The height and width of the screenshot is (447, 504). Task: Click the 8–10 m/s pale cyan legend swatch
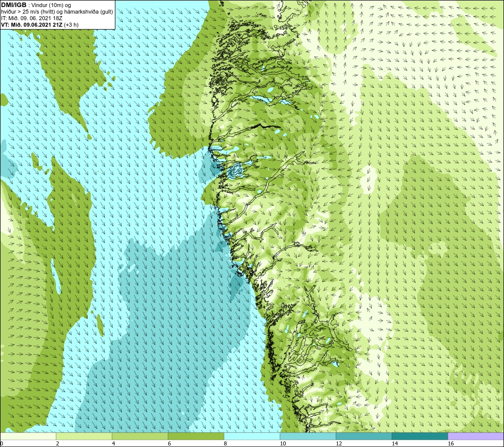click(252, 436)
